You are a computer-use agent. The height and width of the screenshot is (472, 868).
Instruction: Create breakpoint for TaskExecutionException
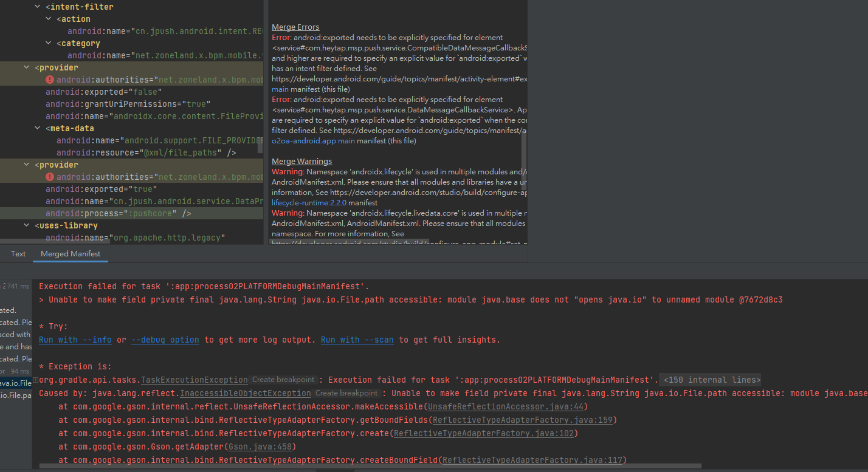tap(283, 380)
